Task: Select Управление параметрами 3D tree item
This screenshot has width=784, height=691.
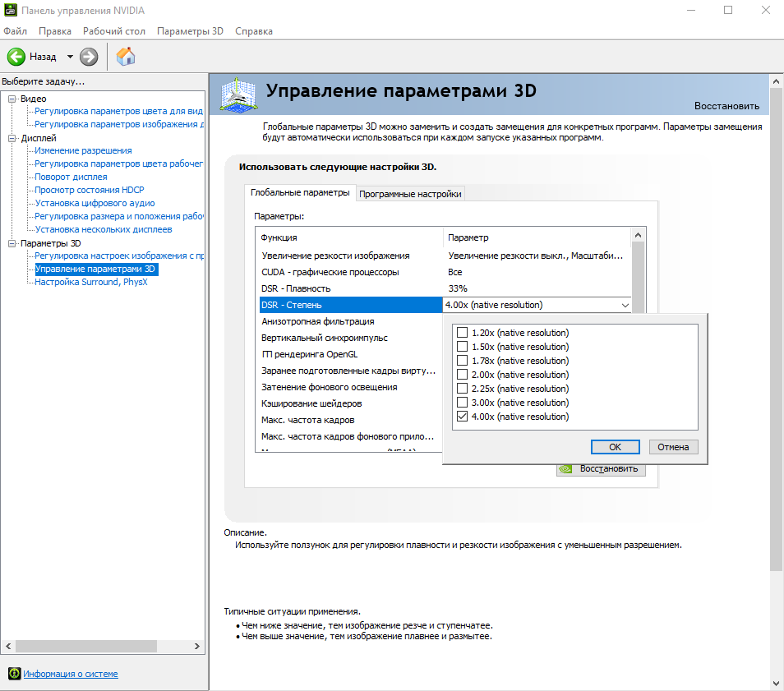Action: pyautogui.click(x=95, y=269)
